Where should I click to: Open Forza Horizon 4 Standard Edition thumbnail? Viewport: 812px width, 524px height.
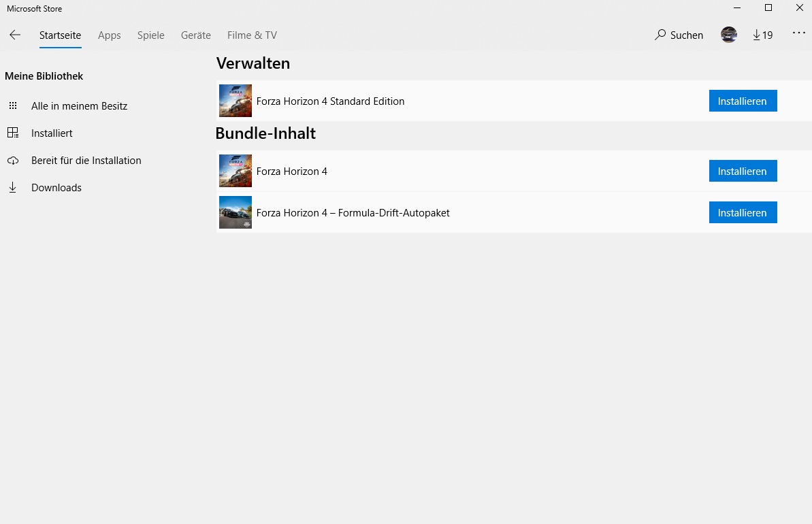click(235, 101)
